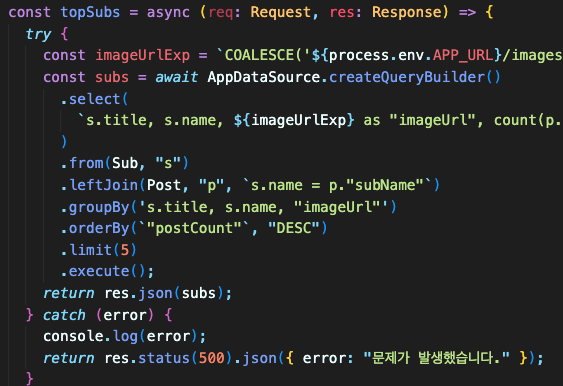Click the COALESCE text in the template string
Image resolution: width=563 pixels, height=386 pixels.
tap(259, 56)
